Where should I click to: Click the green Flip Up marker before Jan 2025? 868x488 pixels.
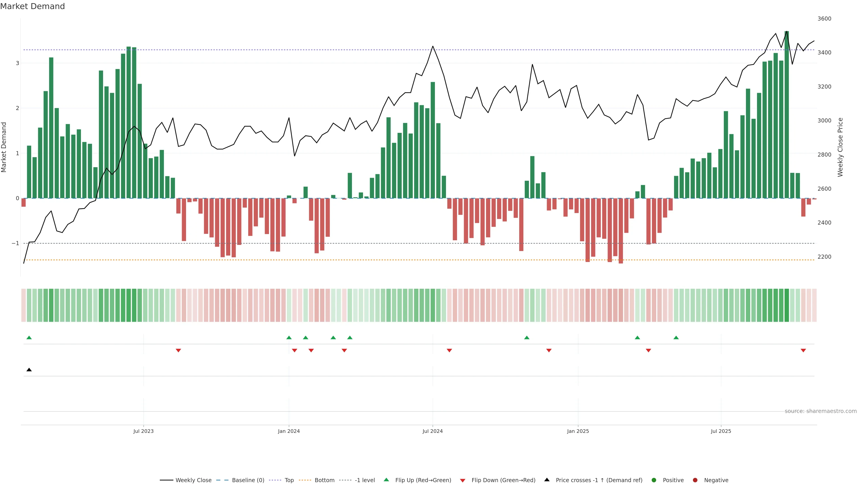click(527, 338)
